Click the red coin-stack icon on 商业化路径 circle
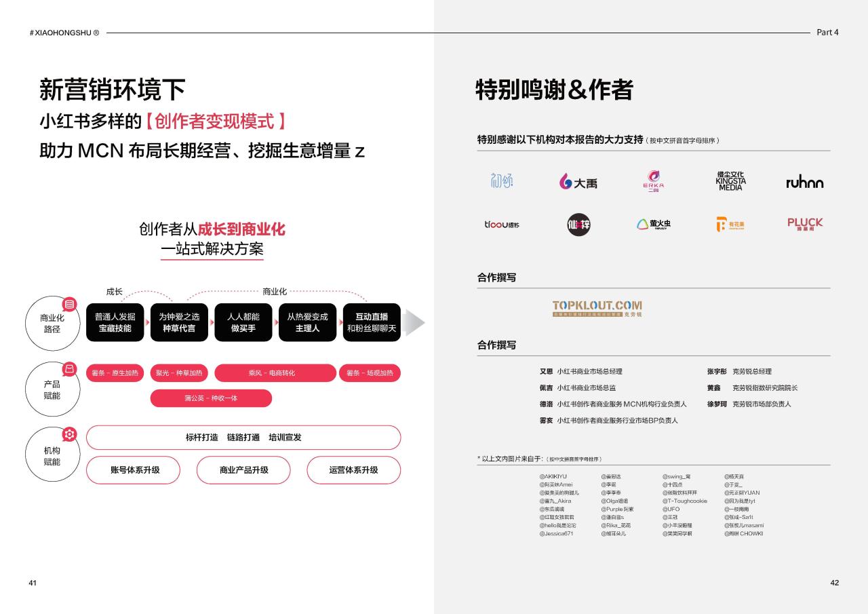 (69, 305)
